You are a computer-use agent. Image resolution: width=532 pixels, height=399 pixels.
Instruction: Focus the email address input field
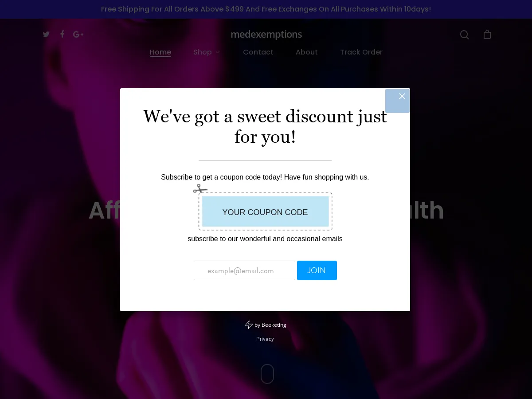[x=244, y=270]
